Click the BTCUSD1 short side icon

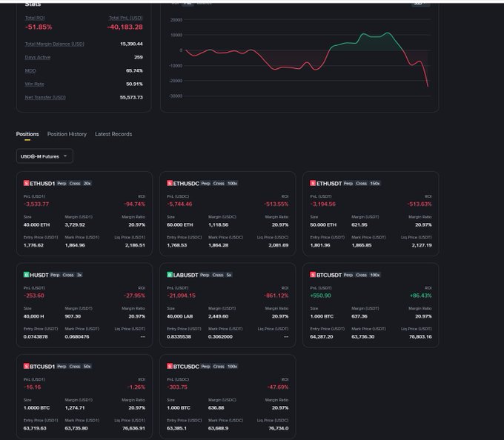click(27, 366)
